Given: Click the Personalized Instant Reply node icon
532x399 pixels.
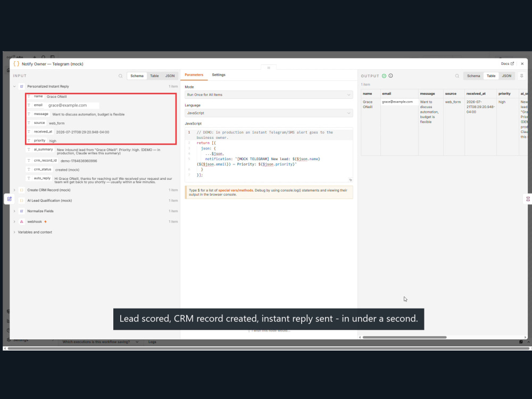Looking at the screenshot, I should tap(22, 87).
